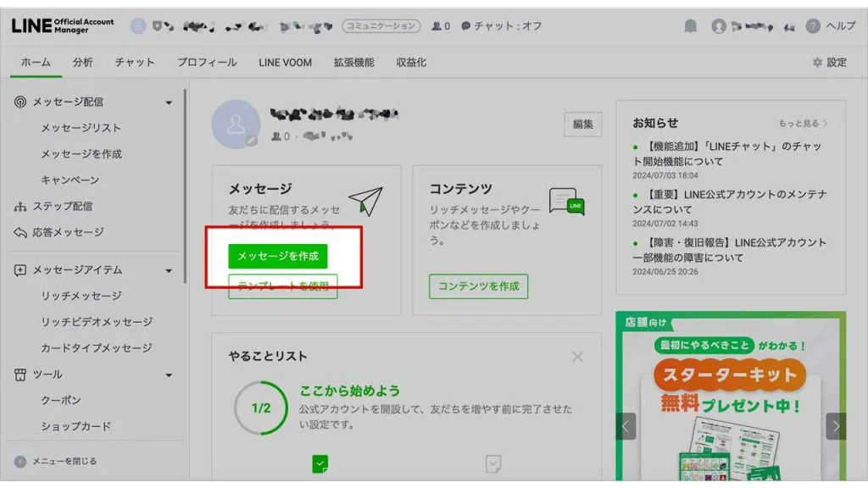Click the green completed checkmark step
868x488 pixels.
point(320,463)
